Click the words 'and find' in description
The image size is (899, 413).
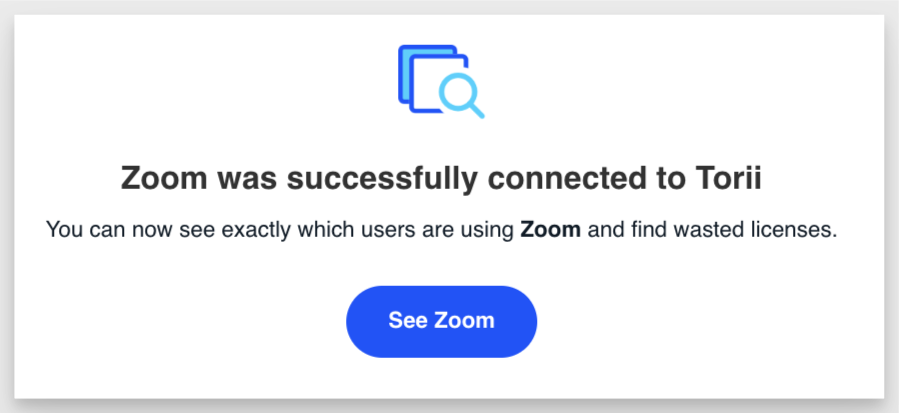(x=627, y=230)
